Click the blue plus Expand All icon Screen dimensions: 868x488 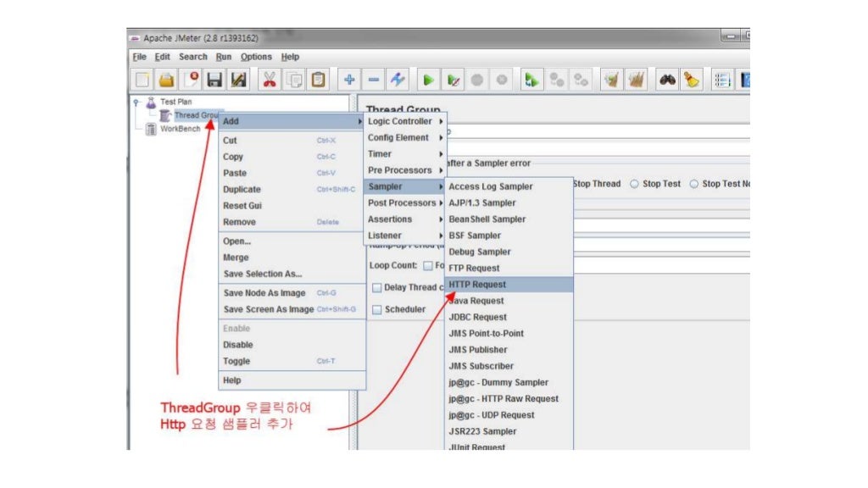(349, 80)
